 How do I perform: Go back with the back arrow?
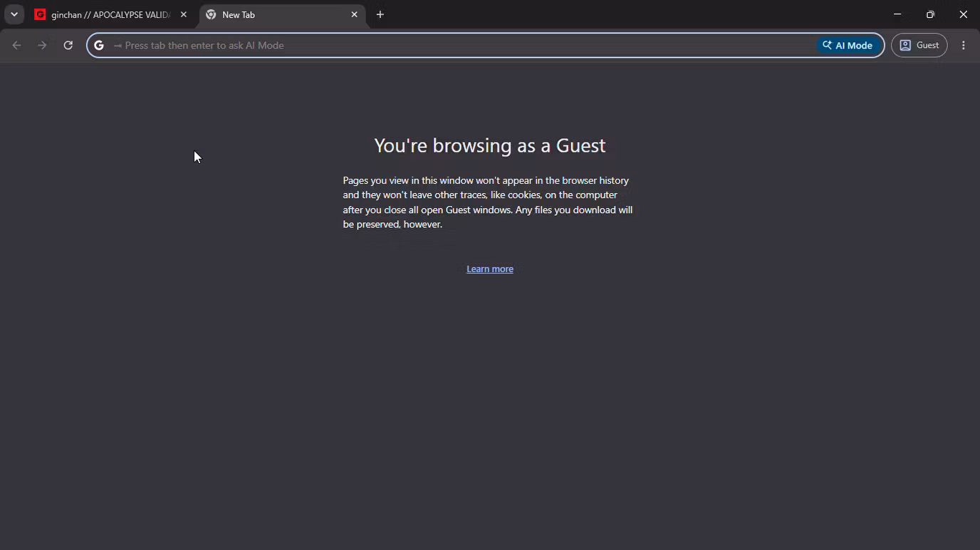tap(16, 45)
